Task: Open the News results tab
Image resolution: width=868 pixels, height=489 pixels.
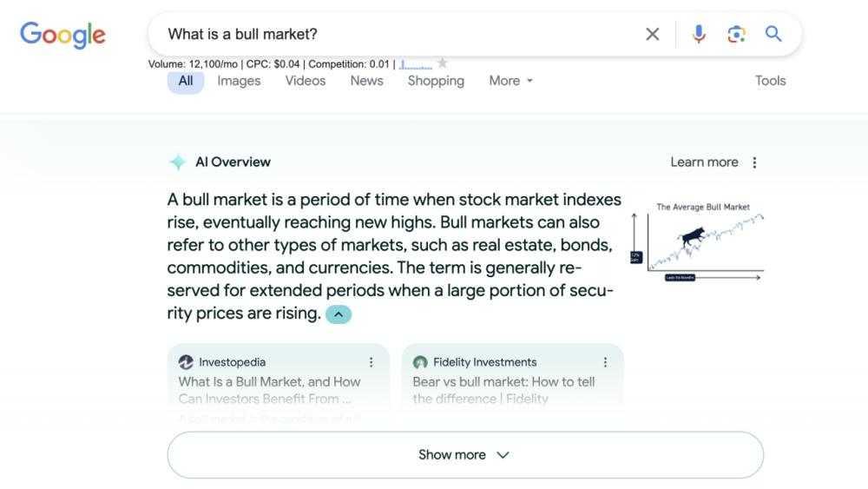Action: click(366, 81)
